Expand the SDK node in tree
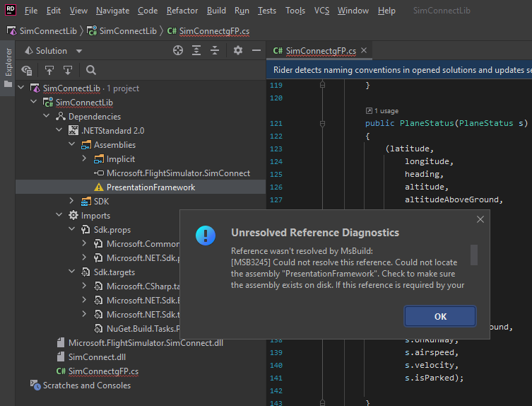The image size is (532, 406). (72, 202)
